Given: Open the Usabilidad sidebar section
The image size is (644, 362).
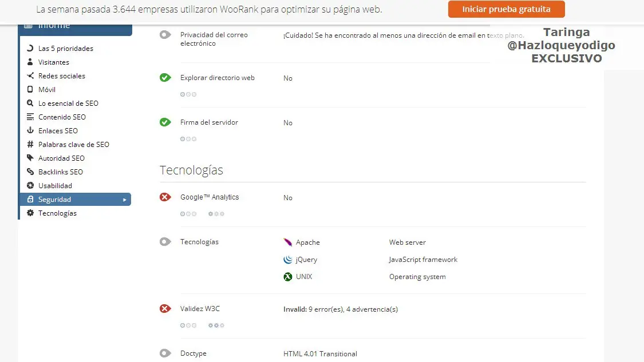Looking at the screenshot, I should point(55,186).
